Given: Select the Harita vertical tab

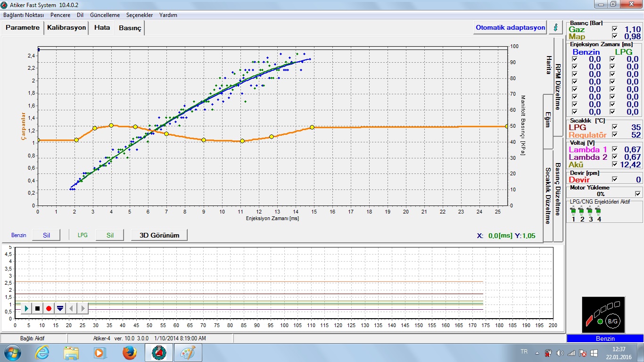Looking at the screenshot, I should coord(548,65).
